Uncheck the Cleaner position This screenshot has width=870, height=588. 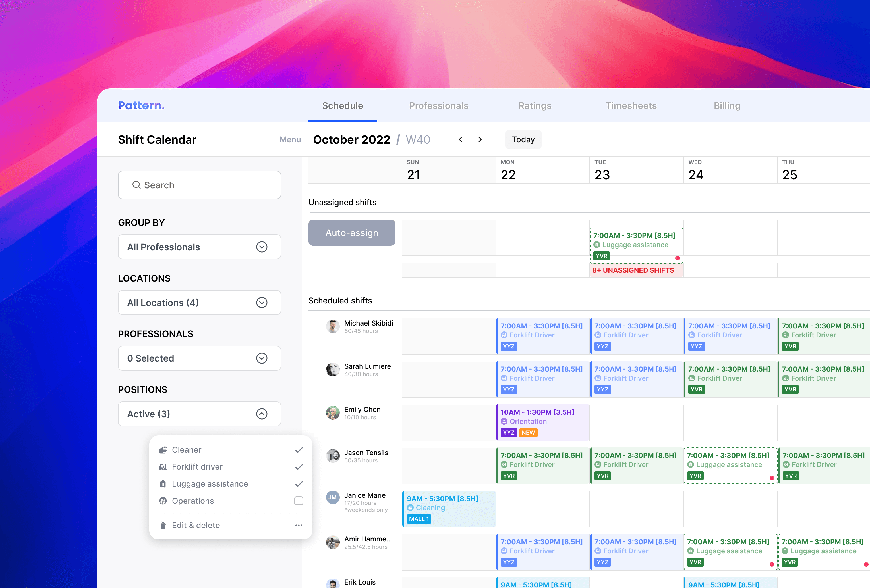(x=298, y=450)
